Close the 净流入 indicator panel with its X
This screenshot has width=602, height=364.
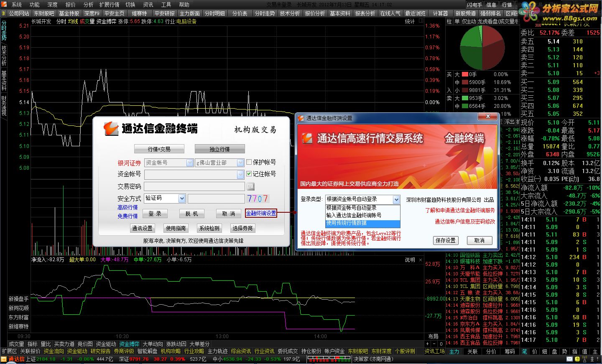click(421, 260)
